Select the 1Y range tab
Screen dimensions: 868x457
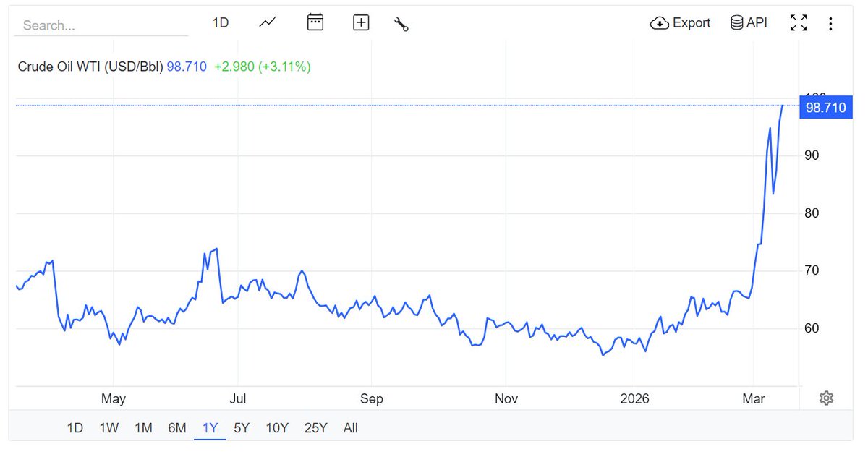coord(210,428)
